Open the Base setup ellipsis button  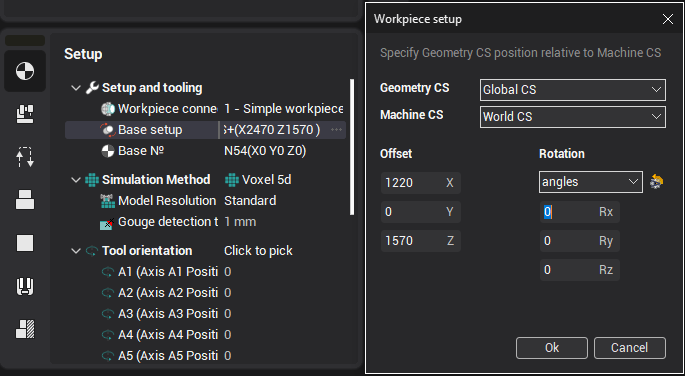[336, 130]
